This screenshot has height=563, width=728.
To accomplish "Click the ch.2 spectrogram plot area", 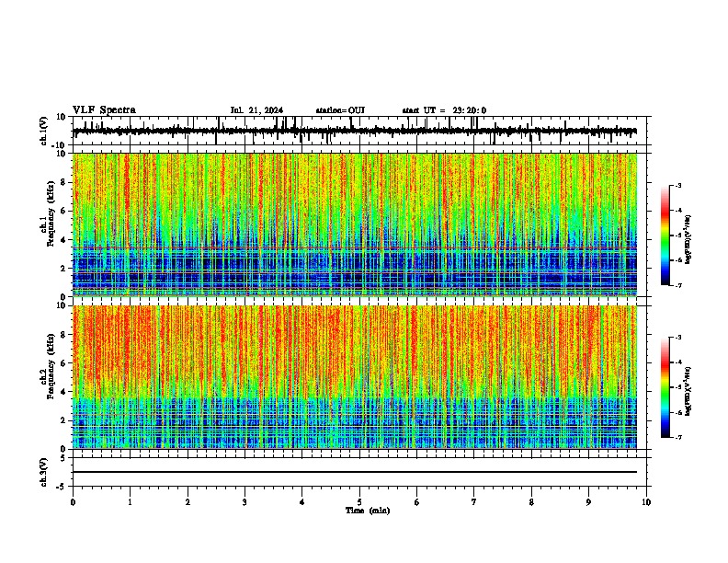I will [355, 377].
